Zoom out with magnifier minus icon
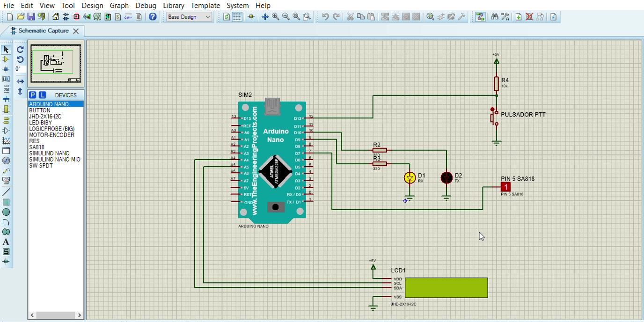 pyautogui.click(x=286, y=17)
